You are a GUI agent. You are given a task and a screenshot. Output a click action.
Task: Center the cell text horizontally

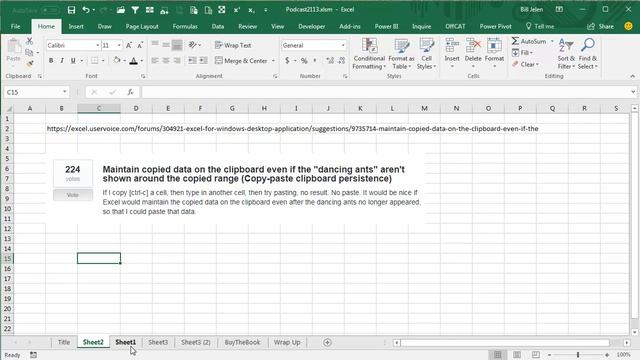166,61
